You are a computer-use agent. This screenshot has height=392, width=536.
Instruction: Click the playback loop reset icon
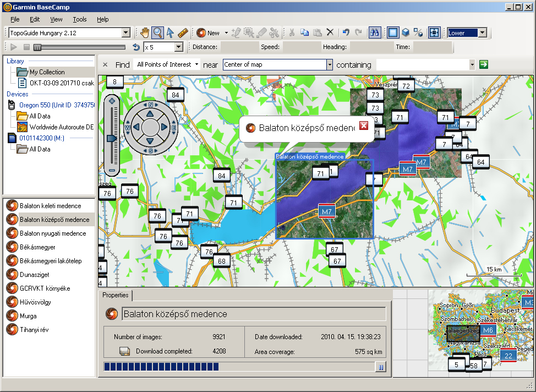tap(136, 47)
